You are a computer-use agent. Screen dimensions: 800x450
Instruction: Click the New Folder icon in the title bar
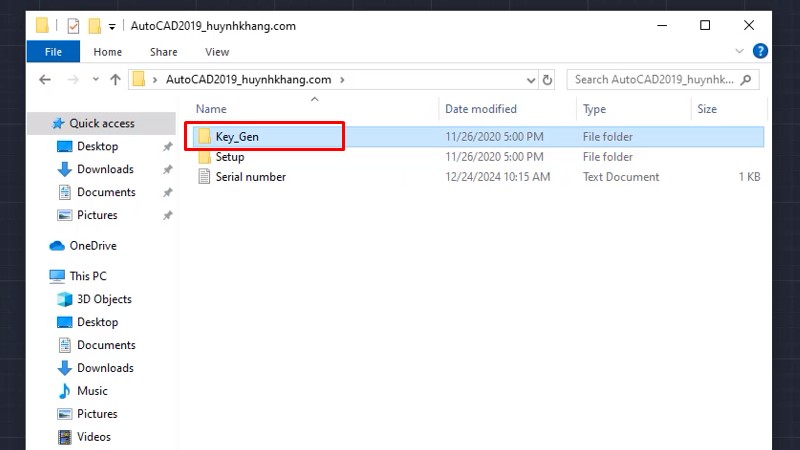coord(94,26)
